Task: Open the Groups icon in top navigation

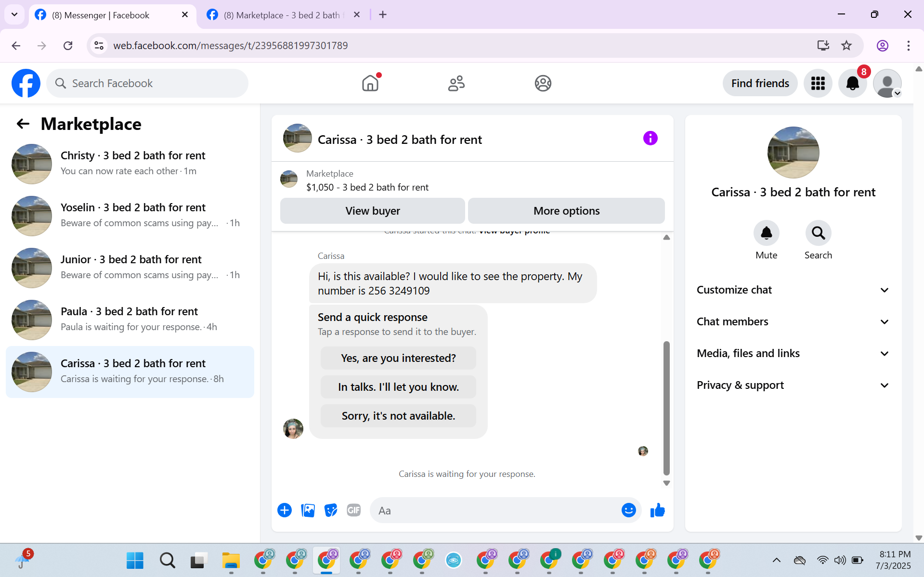Action: tap(543, 83)
